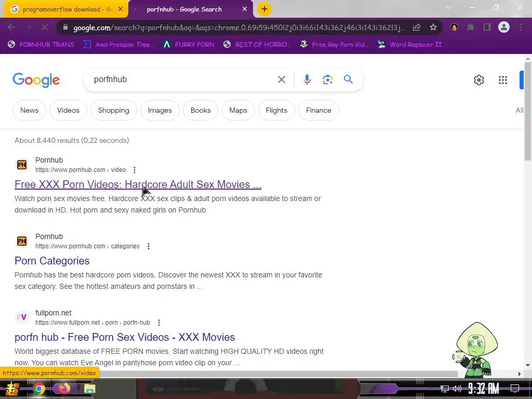
Task: Open the Word Replacer II bookmark
Action: click(409, 45)
